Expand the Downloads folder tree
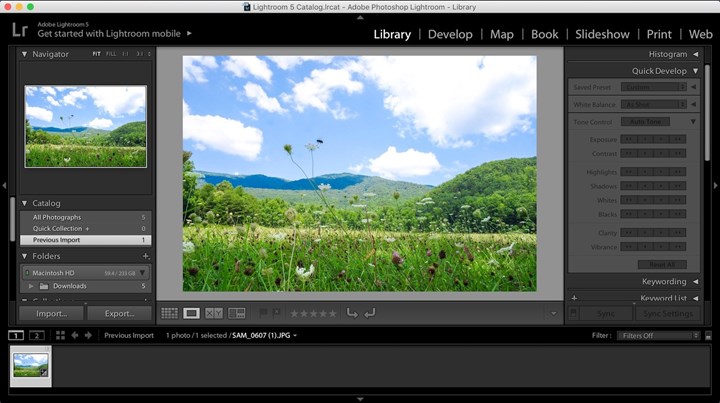This screenshot has width=720, height=403. pyautogui.click(x=32, y=286)
